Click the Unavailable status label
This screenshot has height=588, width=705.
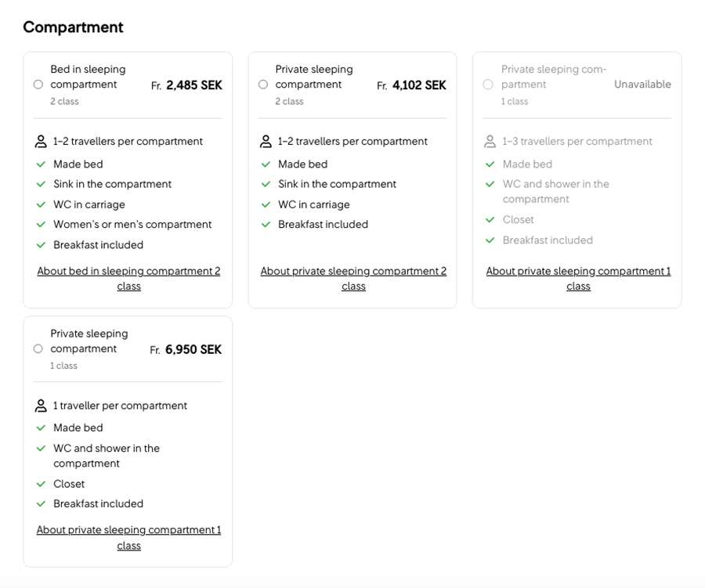click(x=642, y=85)
